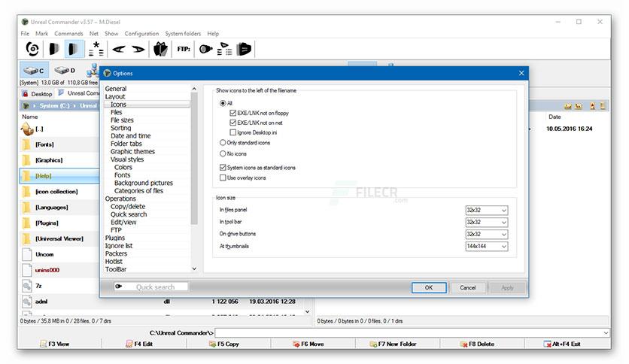Select Only standard icons radio button

pos(223,142)
